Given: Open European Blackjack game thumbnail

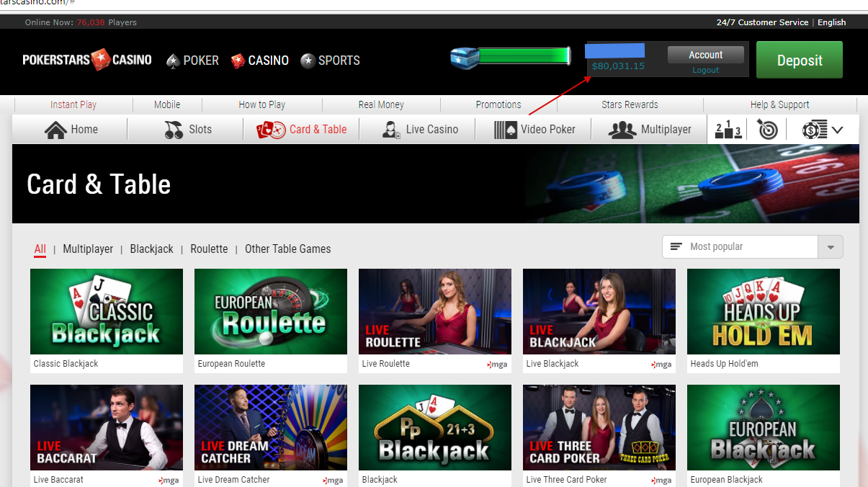Looking at the screenshot, I should [x=764, y=427].
